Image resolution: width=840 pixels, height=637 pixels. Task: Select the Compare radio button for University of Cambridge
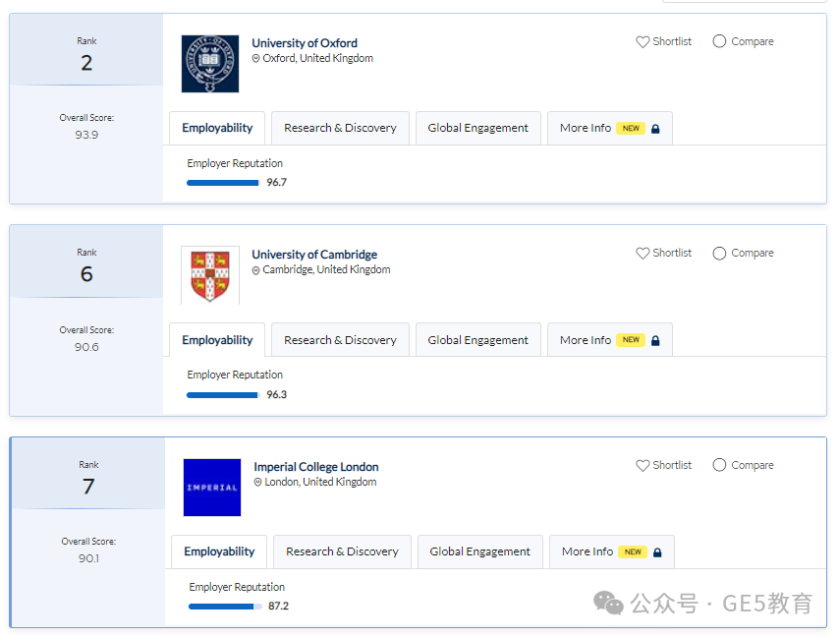(719, 253)
